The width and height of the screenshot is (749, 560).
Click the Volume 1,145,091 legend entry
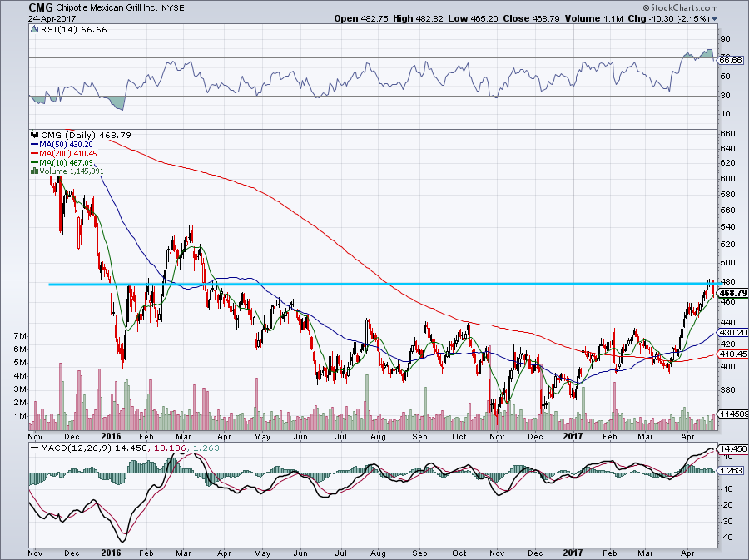[72, 171]
